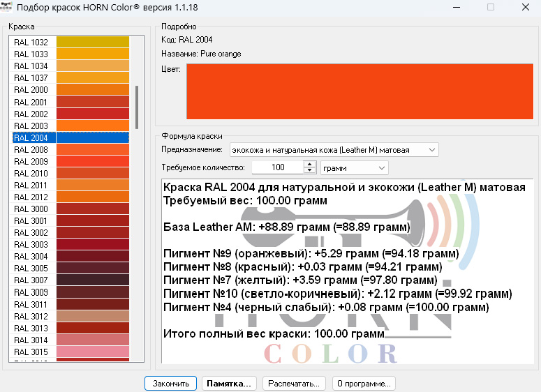
Task: Click the highlighted RAL 2004 row
Action: [x=71, y=137]
